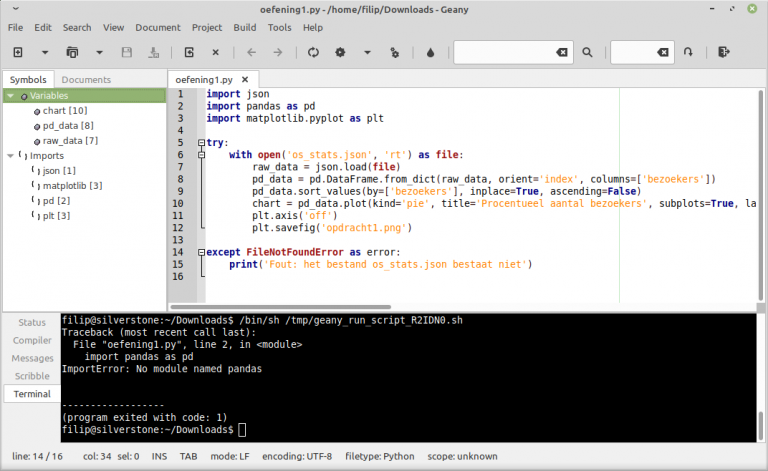Open the Scribble tab

tap(32, 376)
